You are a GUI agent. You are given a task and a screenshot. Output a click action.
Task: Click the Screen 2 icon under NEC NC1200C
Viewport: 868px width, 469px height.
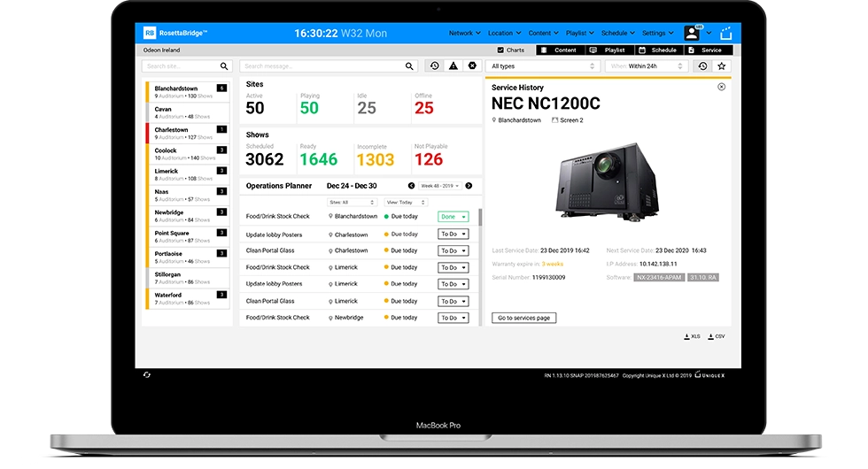(554, 120)
